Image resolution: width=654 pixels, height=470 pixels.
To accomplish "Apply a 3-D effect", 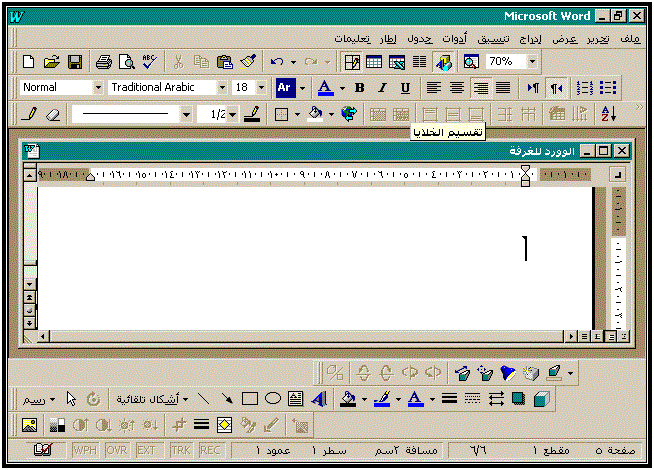I will 542,399.
